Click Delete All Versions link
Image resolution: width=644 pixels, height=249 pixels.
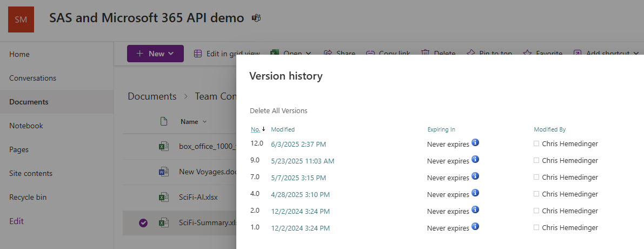[x=278, y=110]
